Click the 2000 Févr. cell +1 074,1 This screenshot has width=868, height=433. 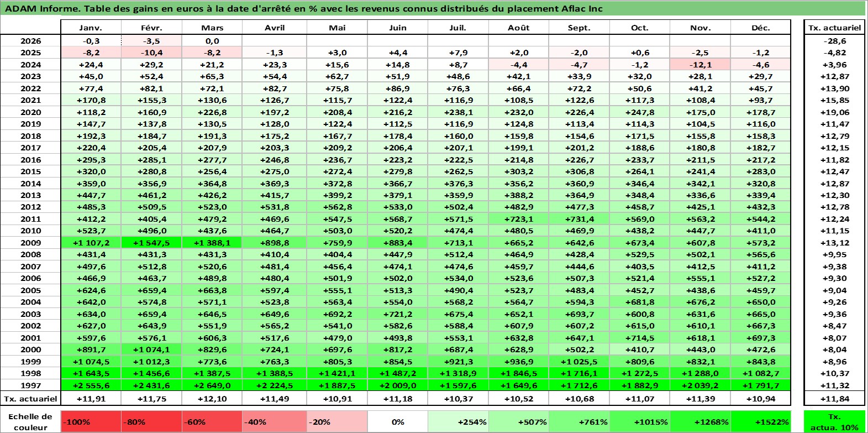[x=151, y=349]
